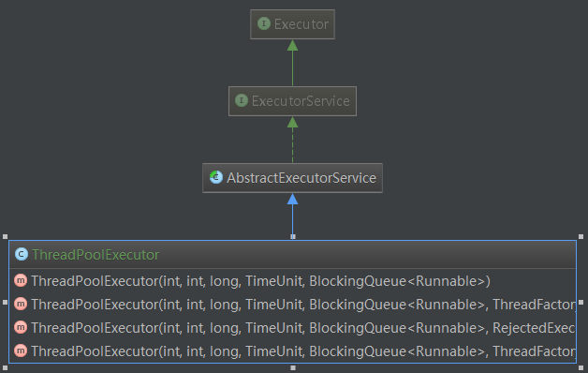Select the ExecutorService node label
Viewport: 588px width, 373px height.
pyautogui.click(x=301, y=101)
